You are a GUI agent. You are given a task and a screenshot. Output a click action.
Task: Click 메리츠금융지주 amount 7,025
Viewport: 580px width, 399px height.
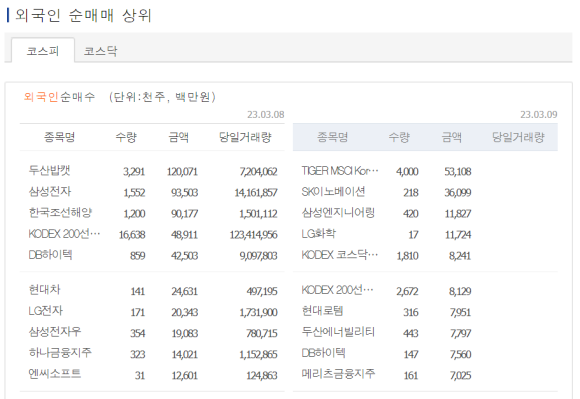click(461, 376)
